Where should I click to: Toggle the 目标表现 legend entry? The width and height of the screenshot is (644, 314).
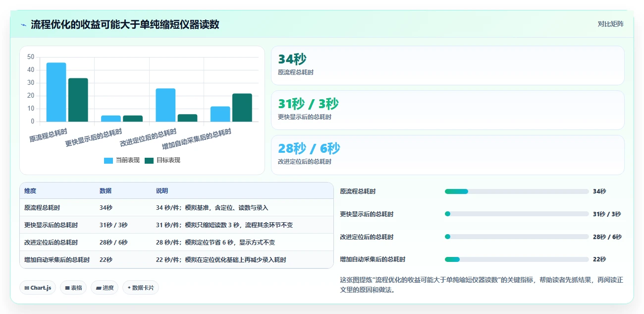click(162, 160)
